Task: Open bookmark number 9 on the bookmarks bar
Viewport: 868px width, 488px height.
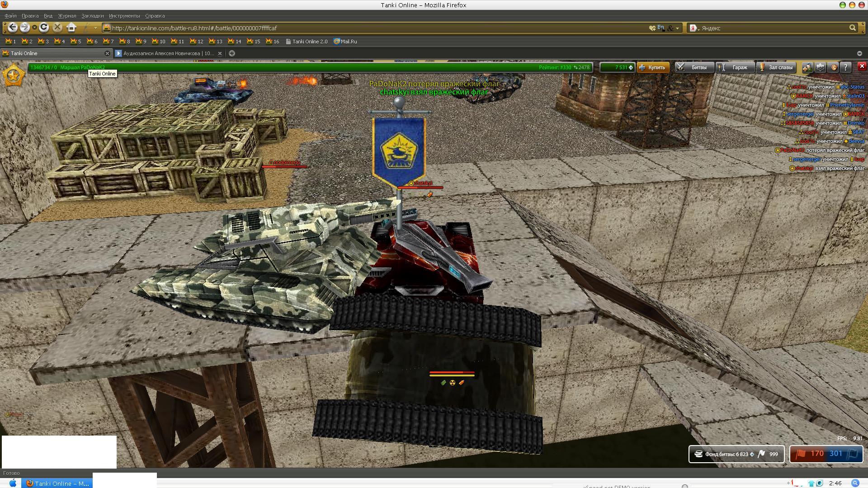Action: coord(141,41)
